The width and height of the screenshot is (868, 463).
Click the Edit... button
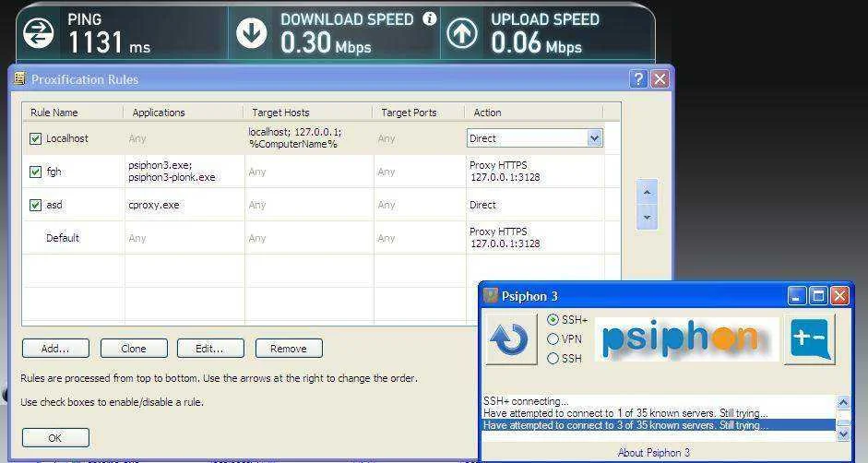pos(210,349)
